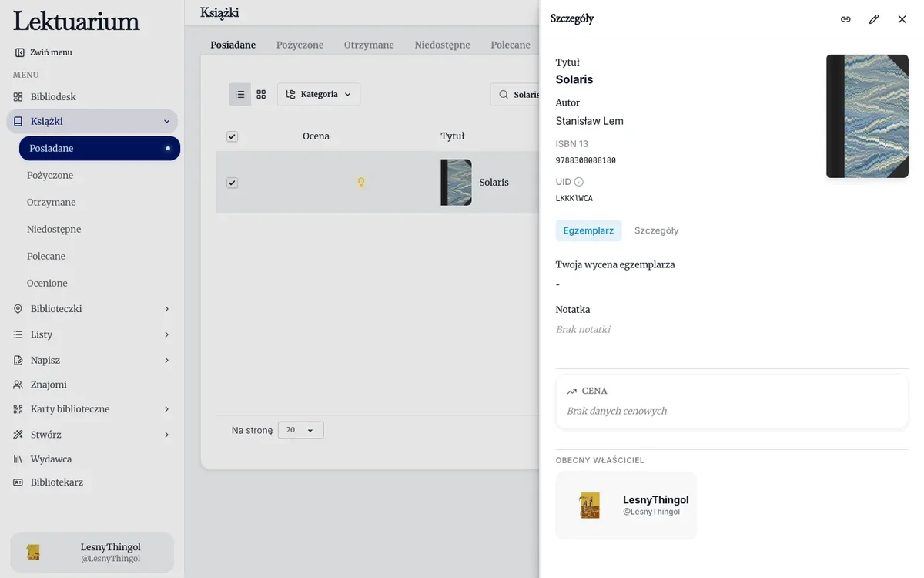Uncheck the Solaris row checkbox
The image size is (924, 578).
coord(233,183)
